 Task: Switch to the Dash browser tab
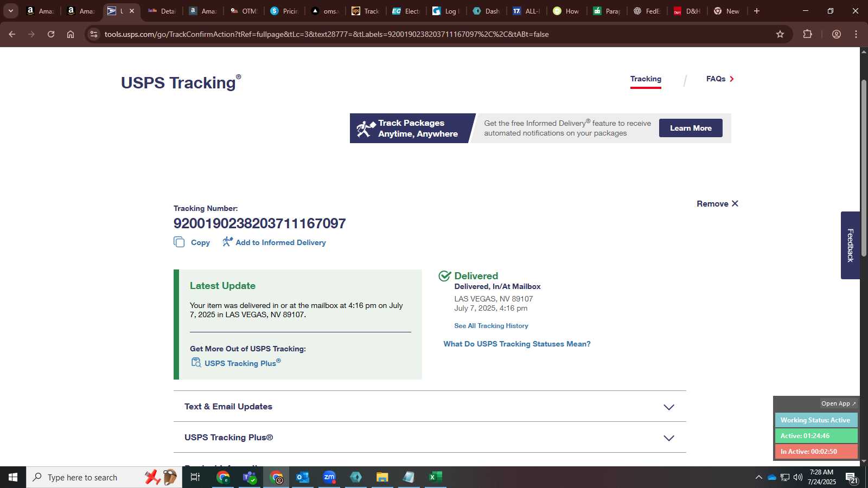point(487,11)
